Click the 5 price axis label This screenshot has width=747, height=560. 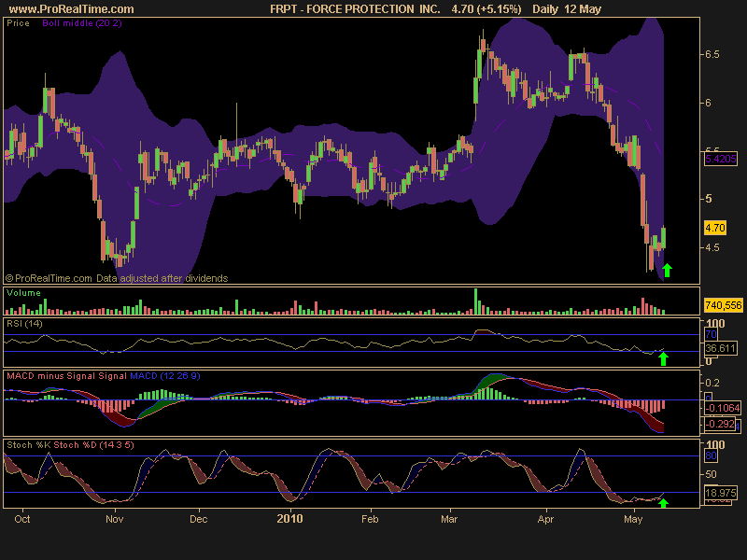point(709,199)
